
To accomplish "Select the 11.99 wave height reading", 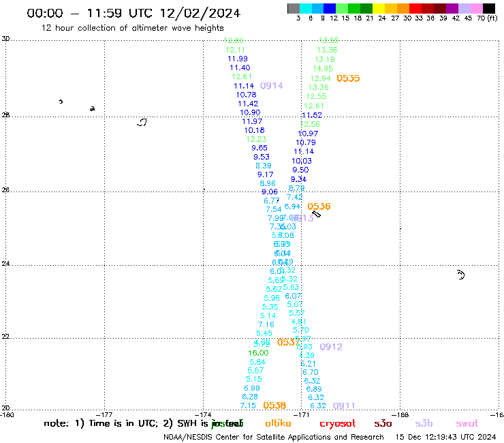I will click(x=238, y=59).
